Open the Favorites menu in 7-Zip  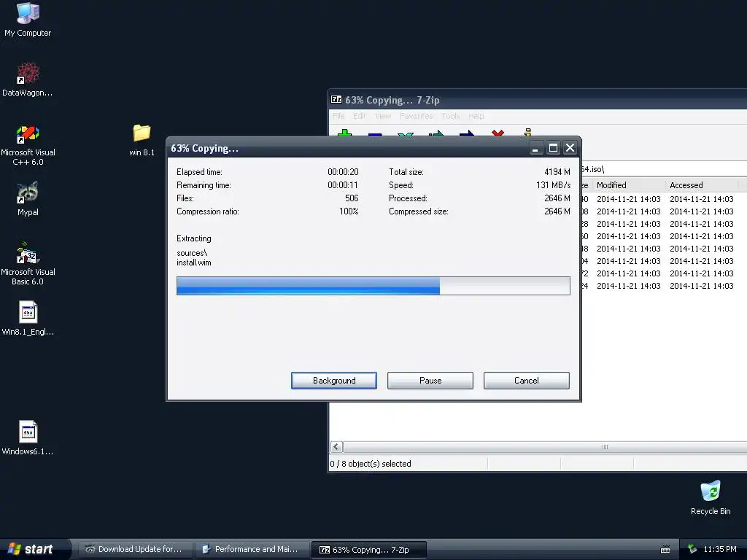(x=416, y=116)
